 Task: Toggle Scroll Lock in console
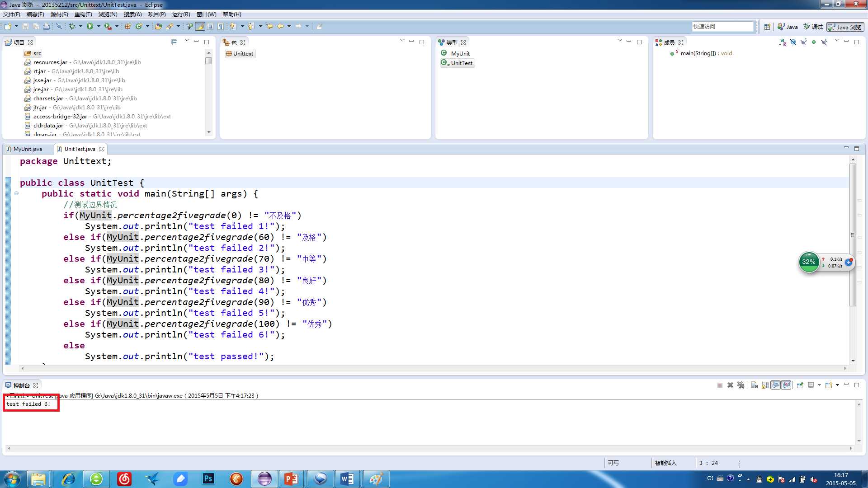(765, 385)
